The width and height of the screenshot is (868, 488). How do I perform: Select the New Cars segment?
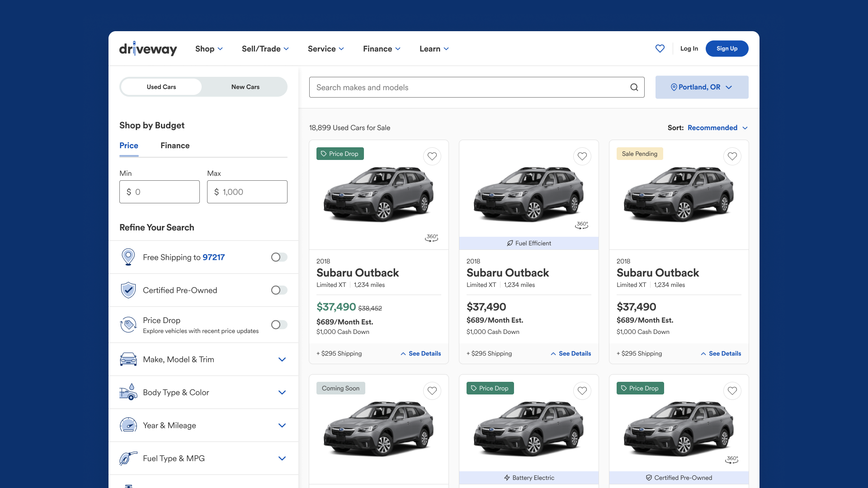tap(245, 87)
